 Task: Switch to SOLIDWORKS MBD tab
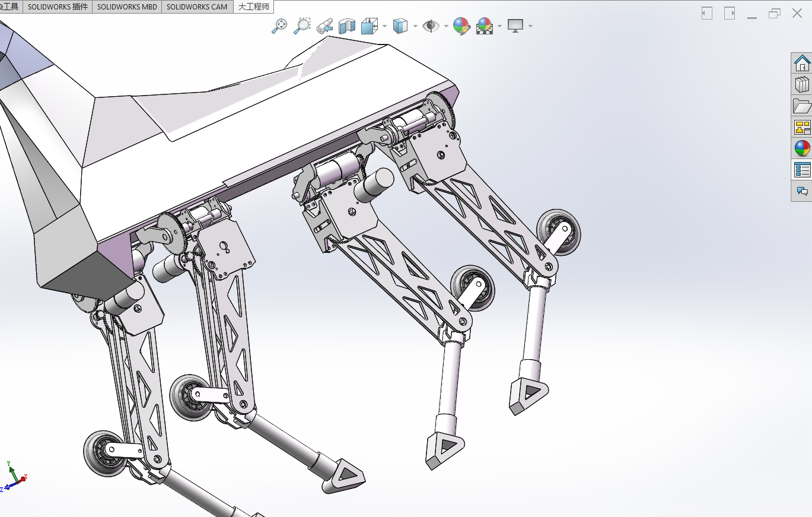click(x=127, y=7)
